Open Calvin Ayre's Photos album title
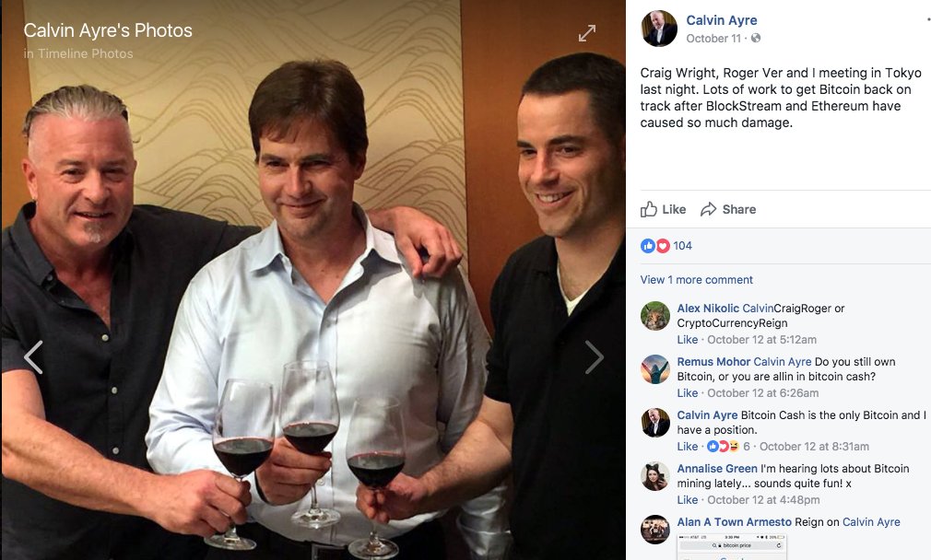Image resolution: width=931 pixels, height=560 pixels. tap(108, 30)
